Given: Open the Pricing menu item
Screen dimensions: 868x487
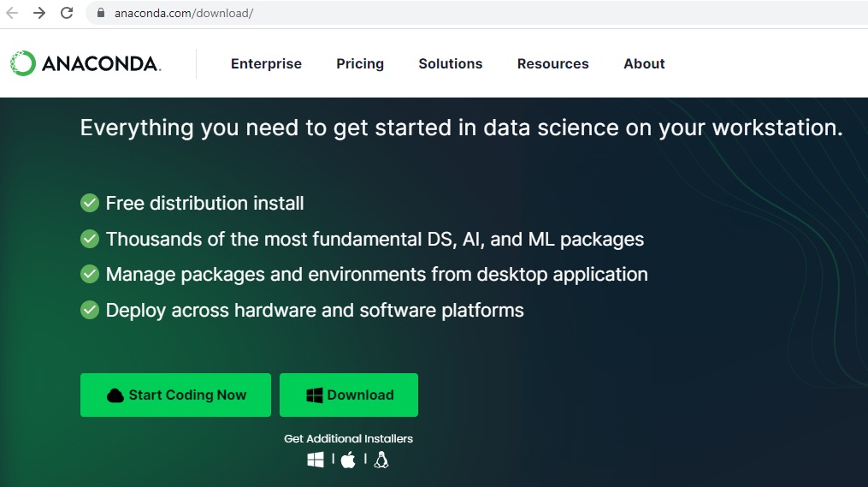Looking at the screenshot, I should [x=360, y=63].
